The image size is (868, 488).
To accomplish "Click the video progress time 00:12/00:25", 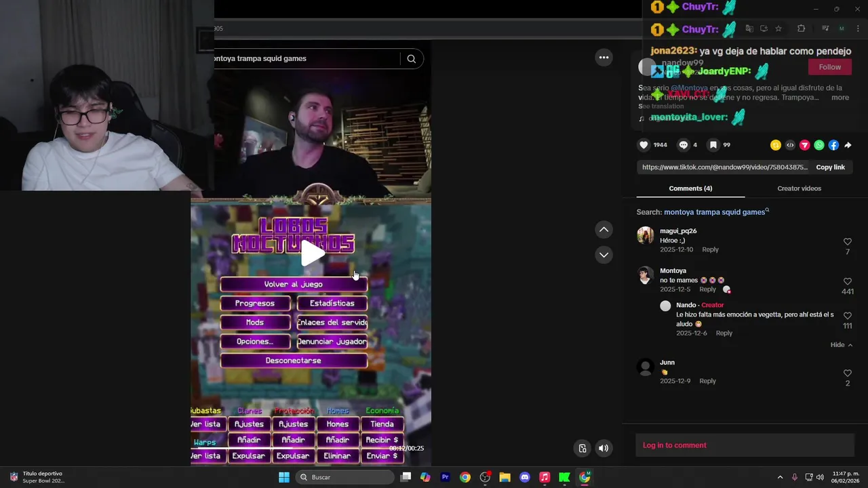I will pyautogui.click(x=406, y=449).
